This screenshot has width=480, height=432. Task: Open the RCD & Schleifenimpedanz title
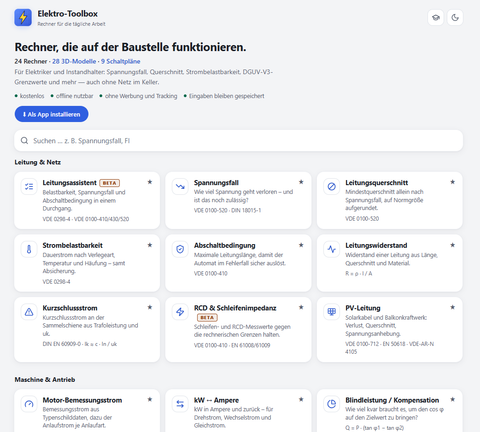pos(235,308)
